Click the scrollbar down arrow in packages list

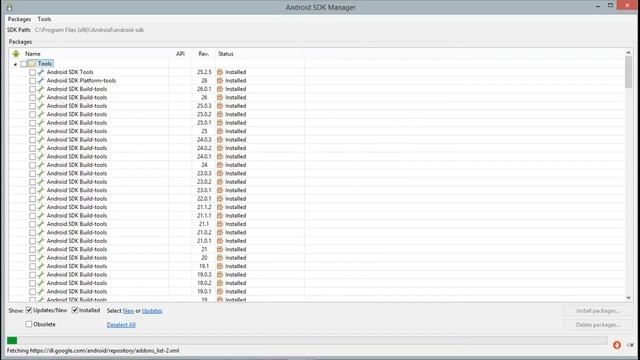[629, 298]
